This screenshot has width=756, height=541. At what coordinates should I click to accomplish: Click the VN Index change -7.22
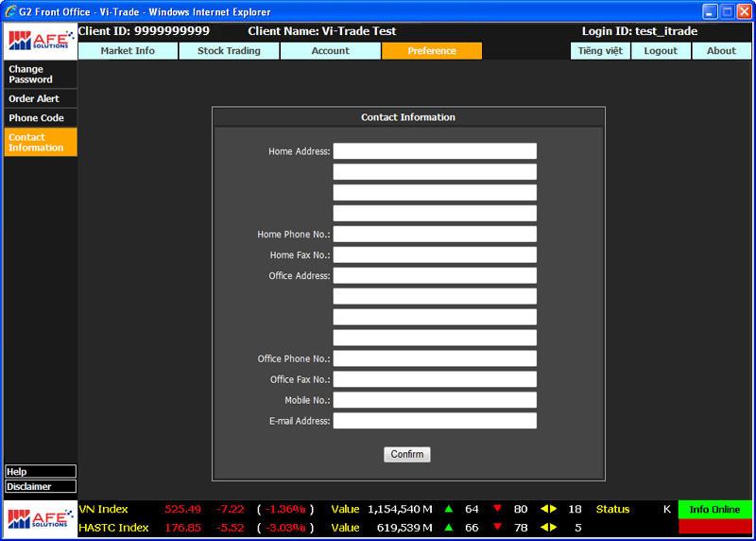(230, 509)
